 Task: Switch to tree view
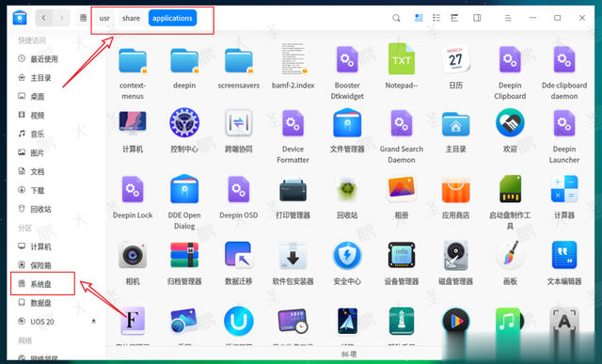click(454, 18)
